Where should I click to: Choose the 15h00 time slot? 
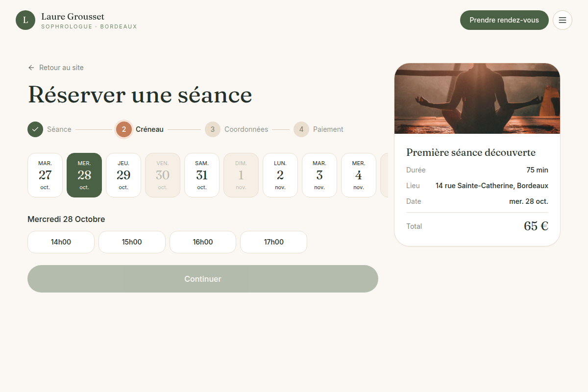pyautogui.click(x=132, y=242)
